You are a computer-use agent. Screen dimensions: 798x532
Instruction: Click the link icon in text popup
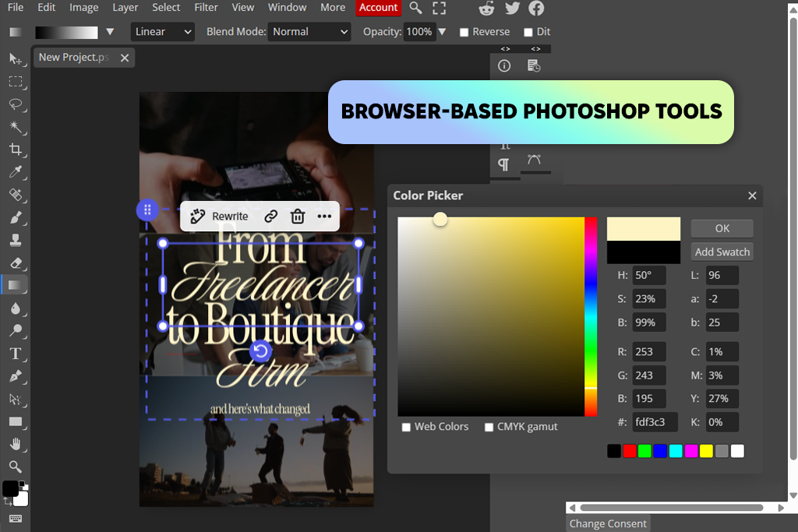pos(270,217)
